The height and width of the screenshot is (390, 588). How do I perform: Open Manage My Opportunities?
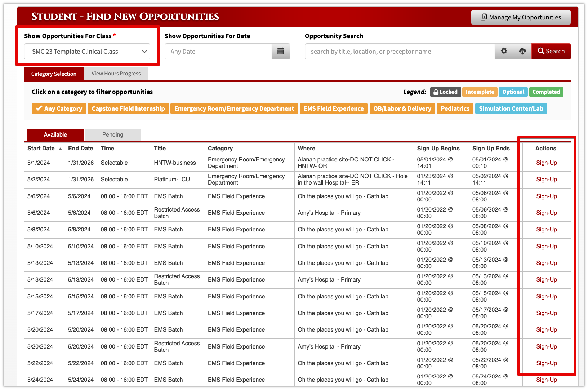pos(521,17)
